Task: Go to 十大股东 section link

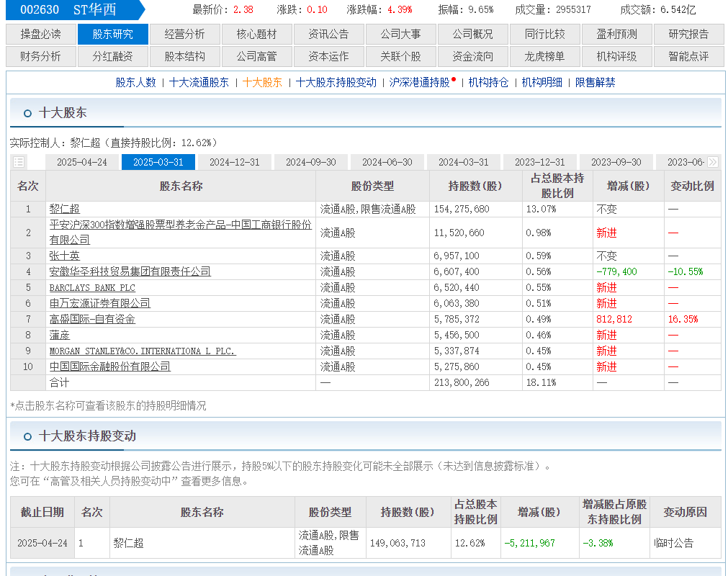Action: [262, 82]
